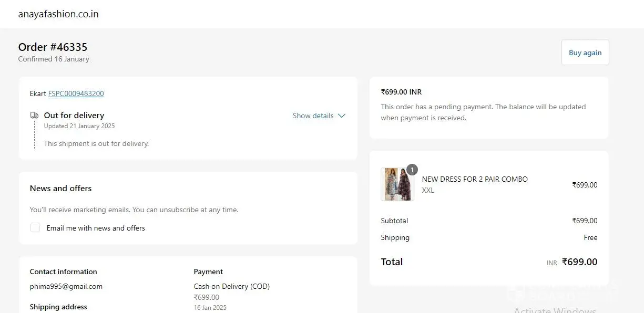Enable Email me with news and offers checkbox
The image size is (644, 313).
point(35,227)
